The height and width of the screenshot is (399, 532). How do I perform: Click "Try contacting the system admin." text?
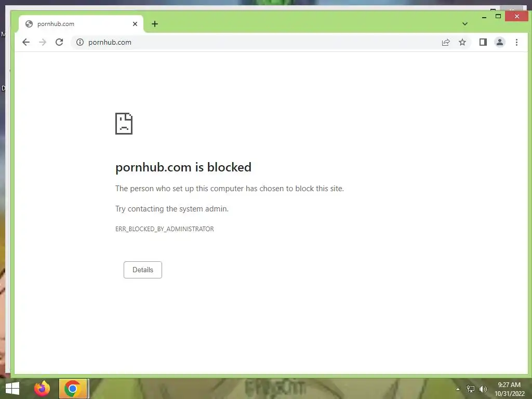tap(171, 209)
